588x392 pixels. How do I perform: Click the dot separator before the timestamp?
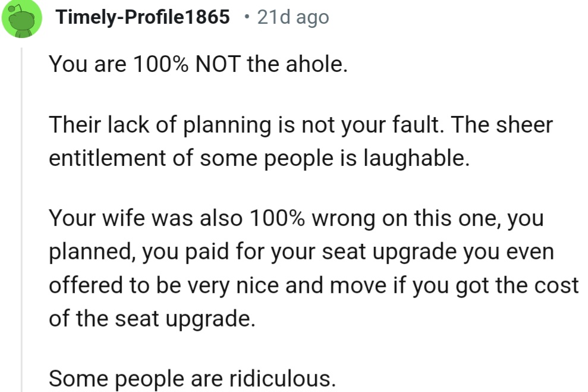(246, 17)
